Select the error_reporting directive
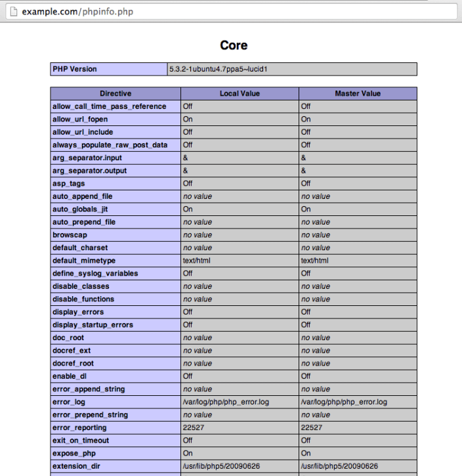Screen dimensions: 462x476 [79, 427]
